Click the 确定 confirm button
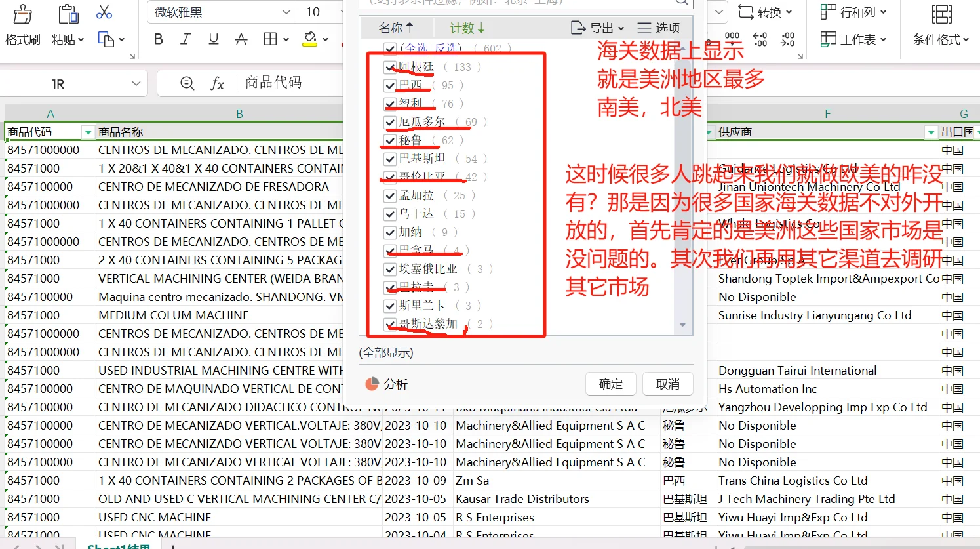Screen dimensions: 980x549 click(x=610, y=384)
